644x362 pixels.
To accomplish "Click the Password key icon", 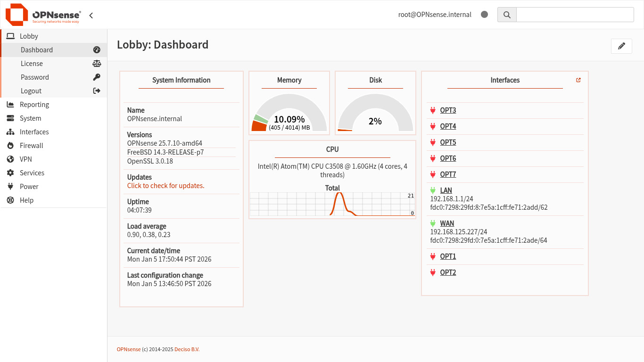I will click(97, 77).
